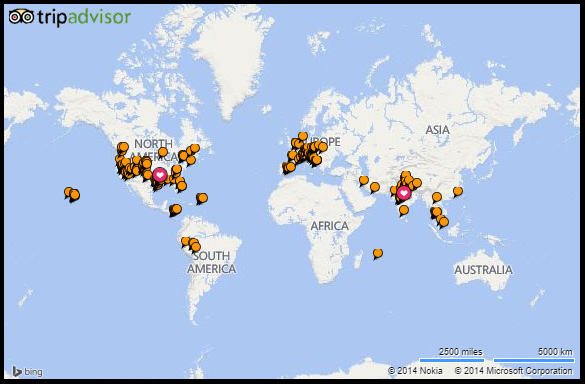Select the orange pin at Sri Lanka

pos(403,211)
